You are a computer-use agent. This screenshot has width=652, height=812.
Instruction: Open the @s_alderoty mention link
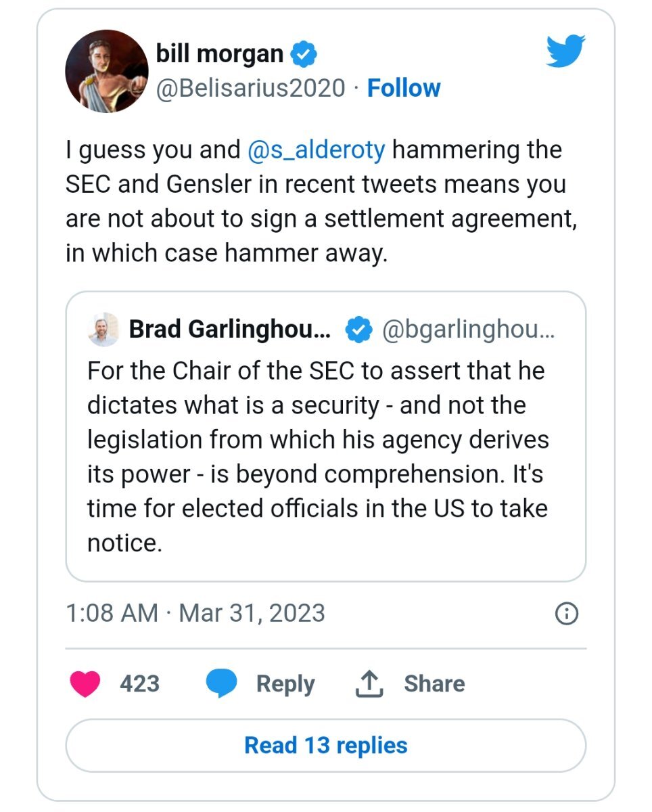coord(317,150)
